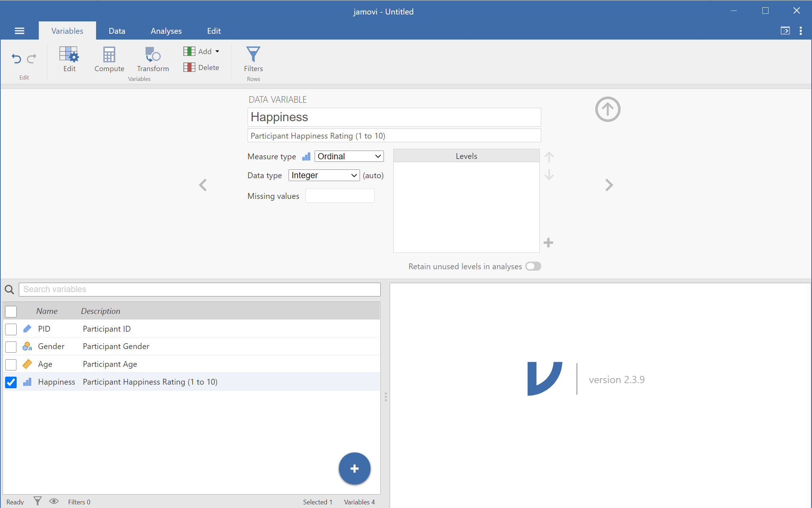Toggle the Retain unused levels switch

pyautogui.click(x=533, y=266)
